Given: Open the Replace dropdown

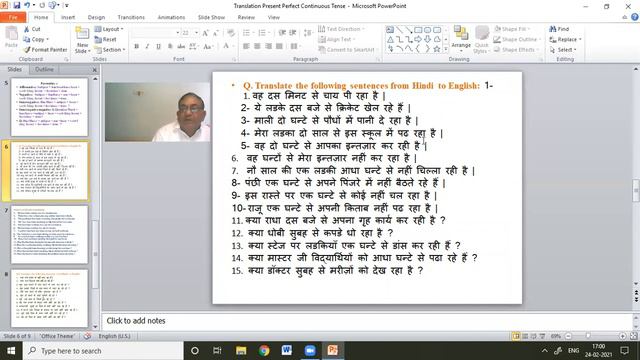Looking at the screenshot, I should pyautogui.click(x=565, y=39).
